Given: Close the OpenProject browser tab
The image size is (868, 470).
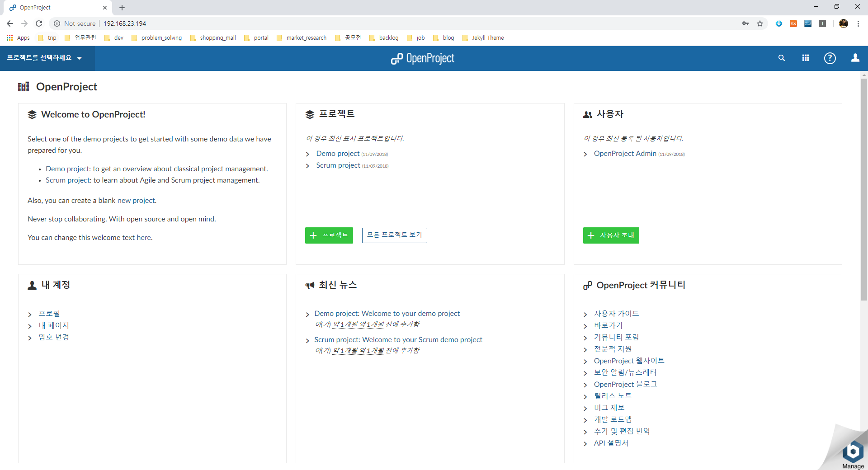Looking at the screenshot, I should 105,8.
